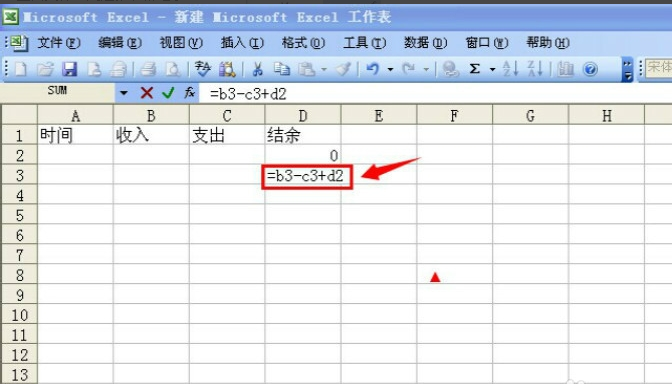Open the Chart Wizard icon
672x384 pixels.
[566, 69]
